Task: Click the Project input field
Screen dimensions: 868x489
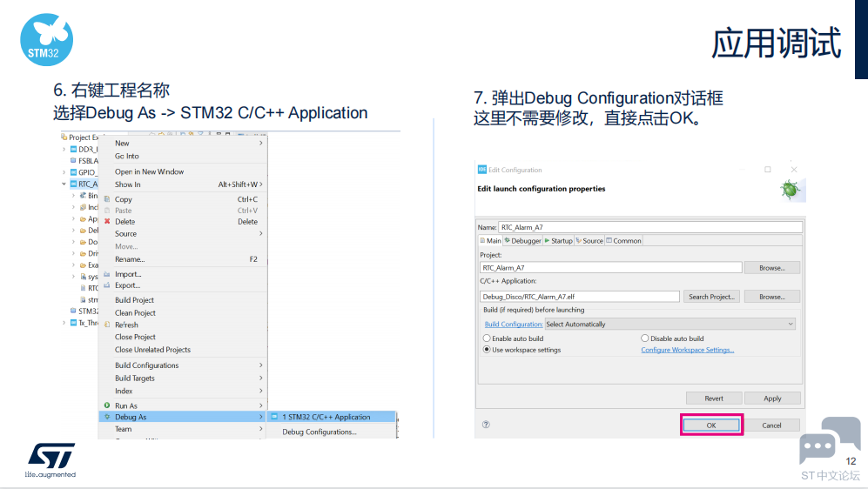Action: point(610,268)
